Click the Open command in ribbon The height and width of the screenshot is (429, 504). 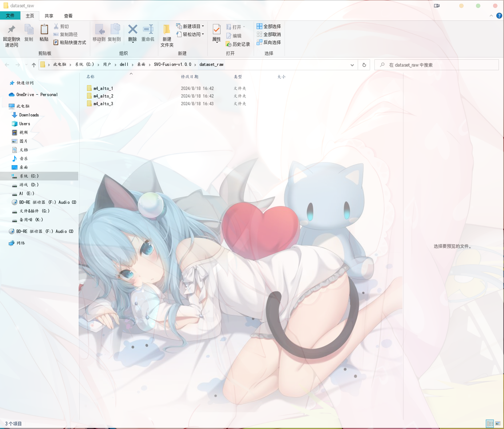click(236, 27)
